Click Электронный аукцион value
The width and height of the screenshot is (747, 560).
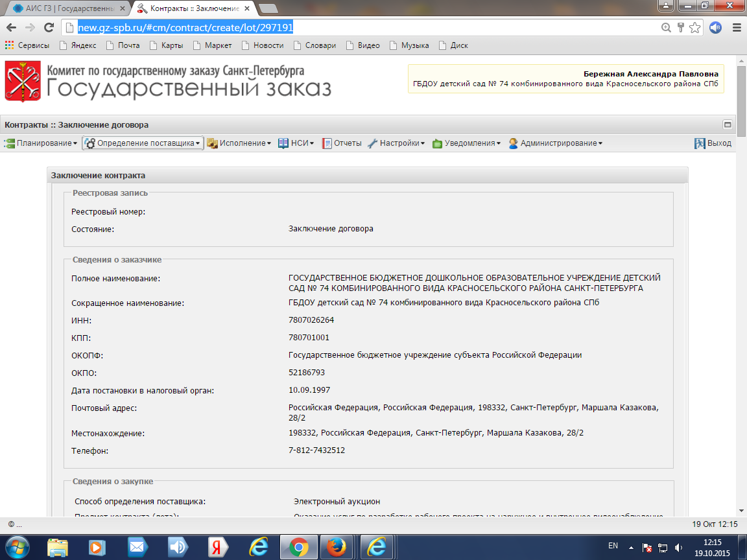337,502
